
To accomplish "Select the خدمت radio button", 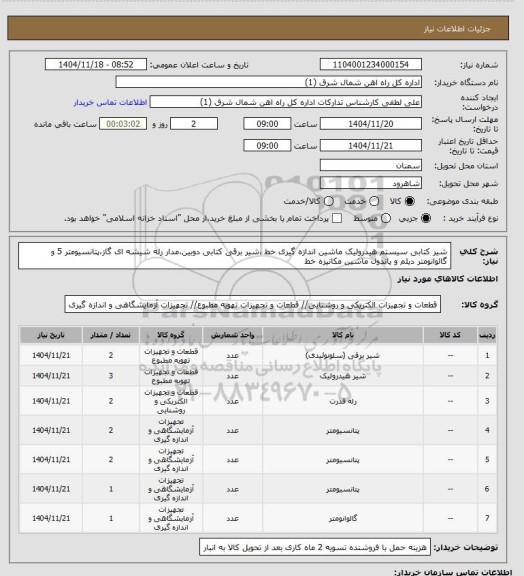I will pos(374,201).
